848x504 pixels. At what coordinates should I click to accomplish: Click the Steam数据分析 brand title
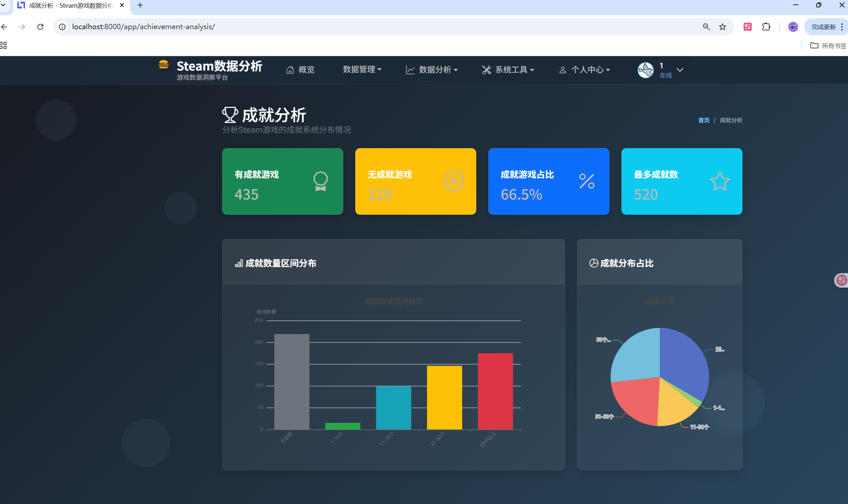point(219,66)
